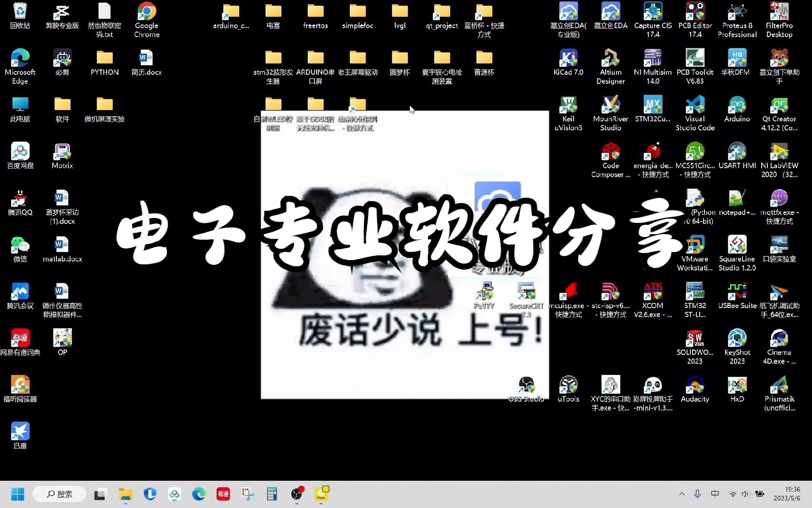
Task: Launch NI Multisim 14.0
Action: [x=653, y=66]
